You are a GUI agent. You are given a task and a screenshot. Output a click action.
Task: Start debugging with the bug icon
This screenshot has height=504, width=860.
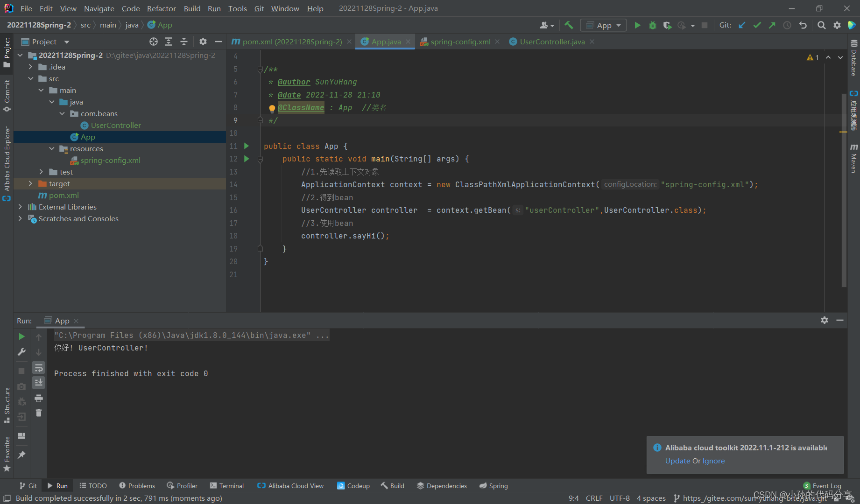[652, 25]
